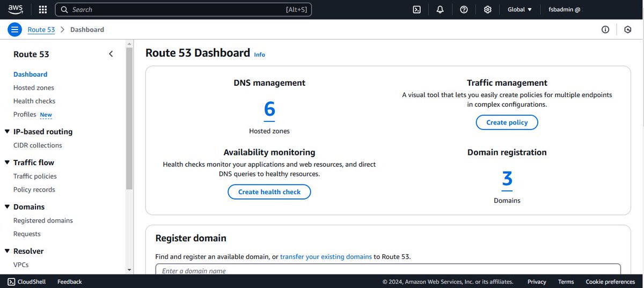Open Profiles in the sidebar
The width and height of the screenshot is (644, 288).
coord(25,114)
